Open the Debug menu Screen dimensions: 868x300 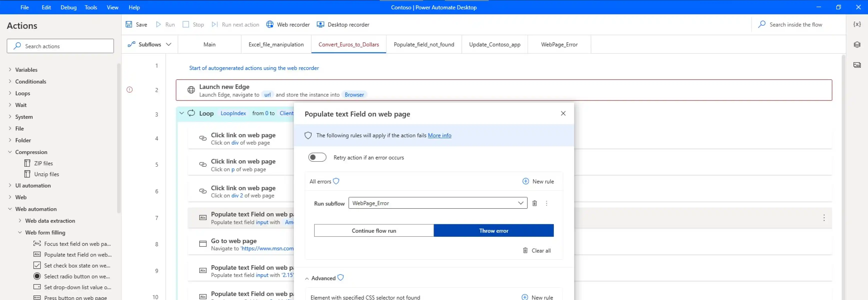[68, 7]
